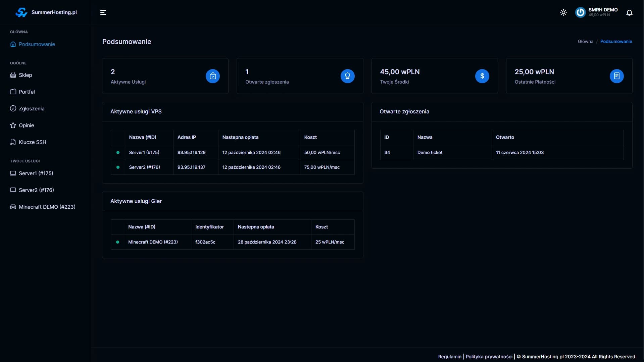Screen dimensions: 644x362
Task: Open Server2 (#176) from Twoje Usługi
Action: [36, 190]
